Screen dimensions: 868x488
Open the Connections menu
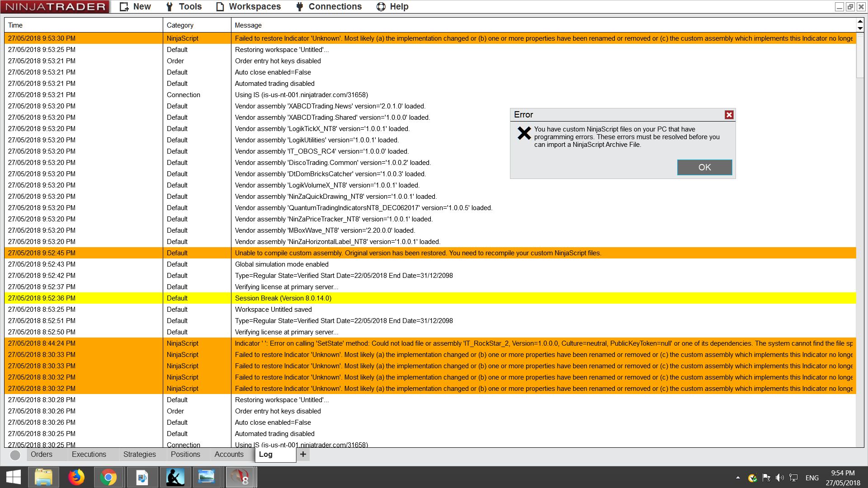pos(329,7)
